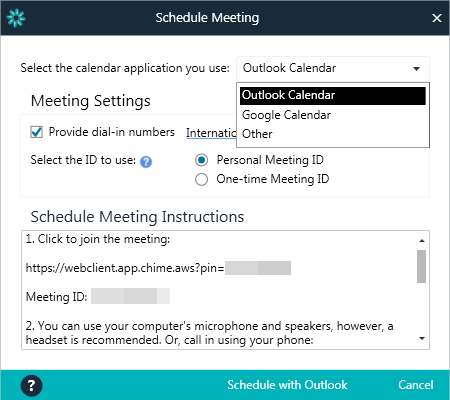This screenshot has width=450, height=400.
Task: Click the Amazon Chime logo icon
Action: [16, 18]
